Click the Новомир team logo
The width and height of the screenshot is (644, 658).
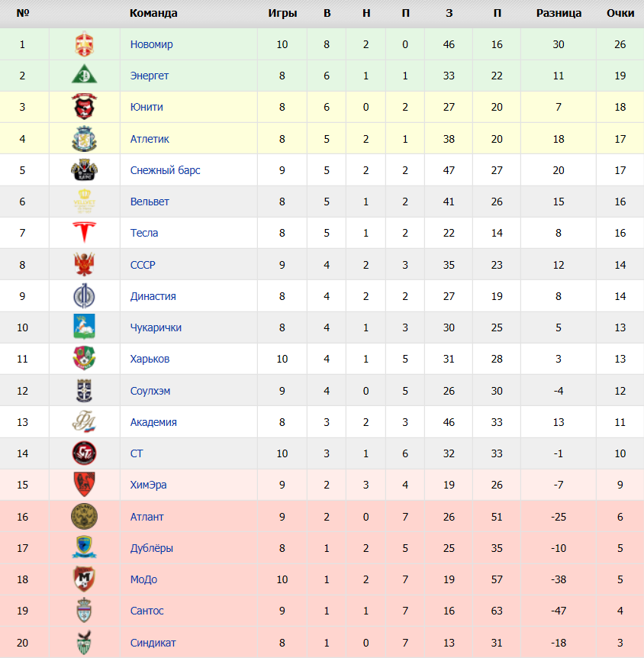coord(85,44)
